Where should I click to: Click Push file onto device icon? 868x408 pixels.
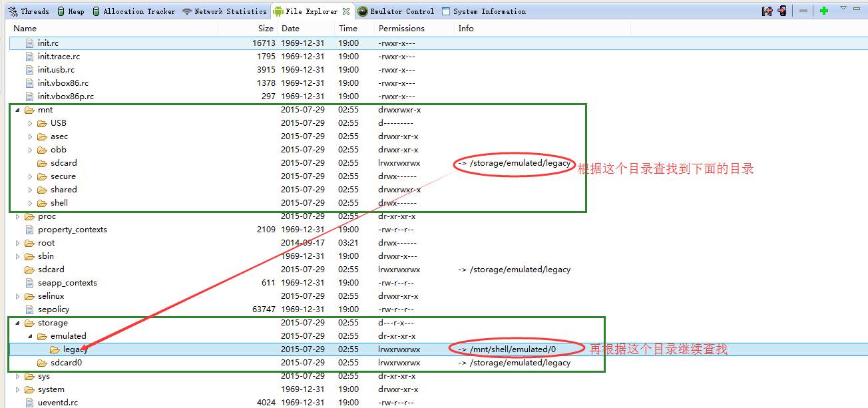[782, 11]
